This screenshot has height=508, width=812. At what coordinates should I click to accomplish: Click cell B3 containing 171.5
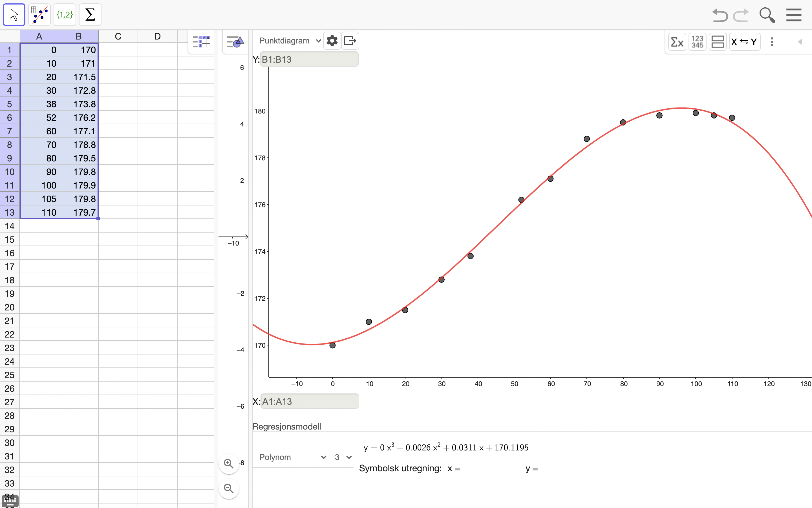click(78, 77)
